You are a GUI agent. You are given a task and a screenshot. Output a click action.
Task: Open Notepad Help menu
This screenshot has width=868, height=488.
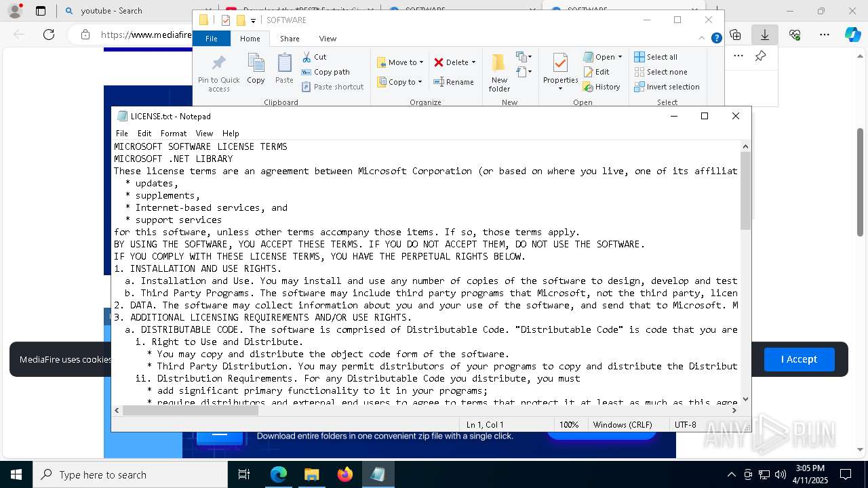tap(231, 134)
